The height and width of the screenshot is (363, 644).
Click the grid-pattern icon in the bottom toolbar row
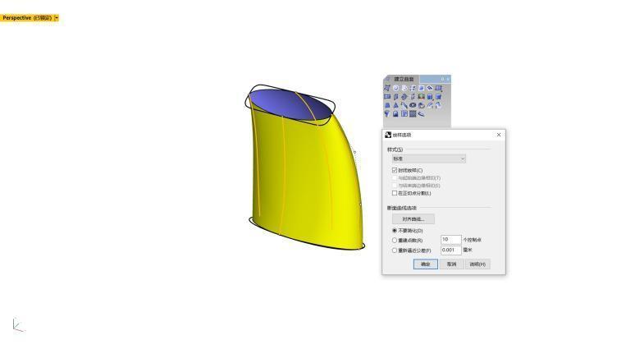(413, 114)
